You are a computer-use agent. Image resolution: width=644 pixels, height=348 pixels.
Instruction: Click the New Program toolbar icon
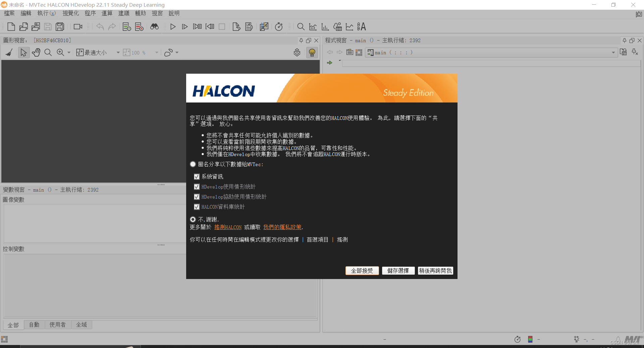11,27
